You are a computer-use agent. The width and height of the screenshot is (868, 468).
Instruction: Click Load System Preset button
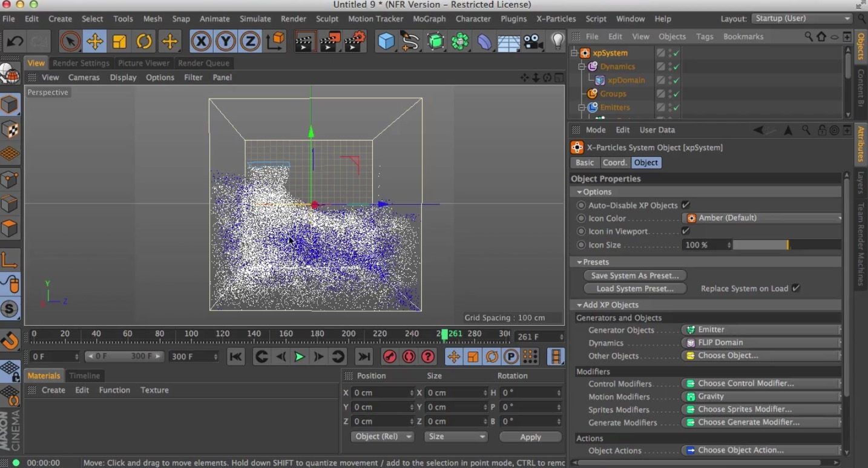tap(636, 289)
